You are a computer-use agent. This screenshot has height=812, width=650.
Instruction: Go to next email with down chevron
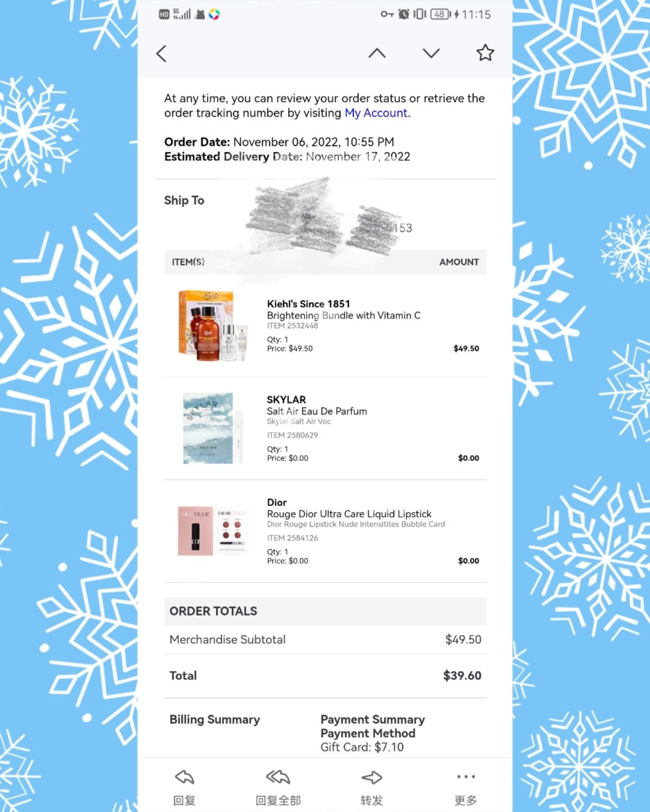point(431,53)
